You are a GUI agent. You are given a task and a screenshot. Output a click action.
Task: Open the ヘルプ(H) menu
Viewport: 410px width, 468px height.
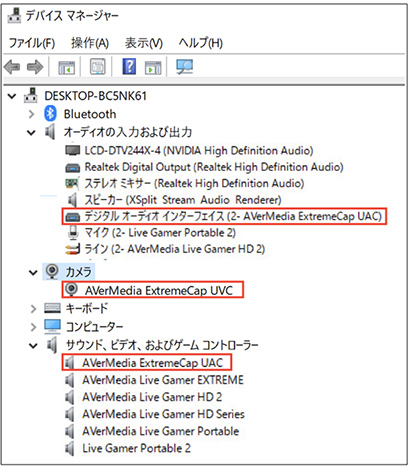pos(200,43)
